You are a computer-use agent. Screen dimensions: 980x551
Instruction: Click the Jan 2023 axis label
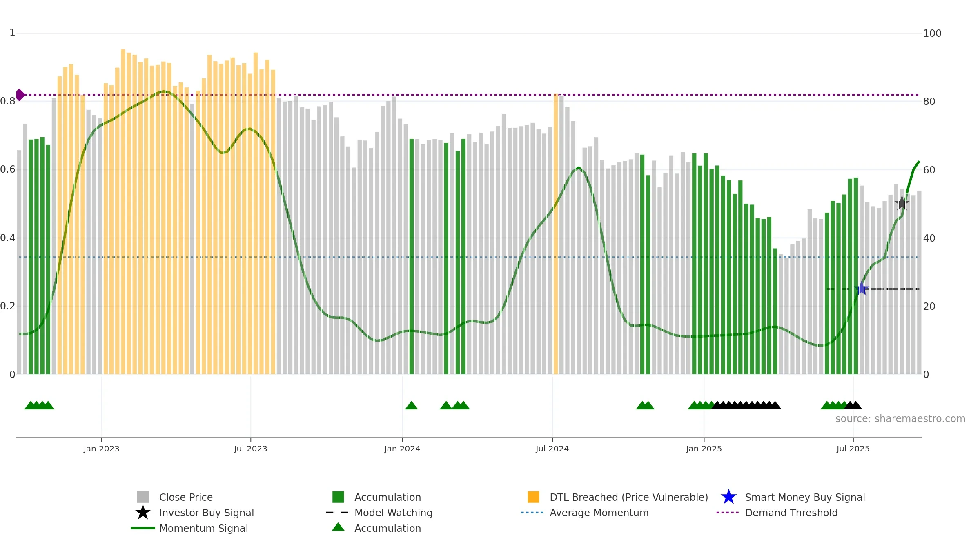pos(101,449)
